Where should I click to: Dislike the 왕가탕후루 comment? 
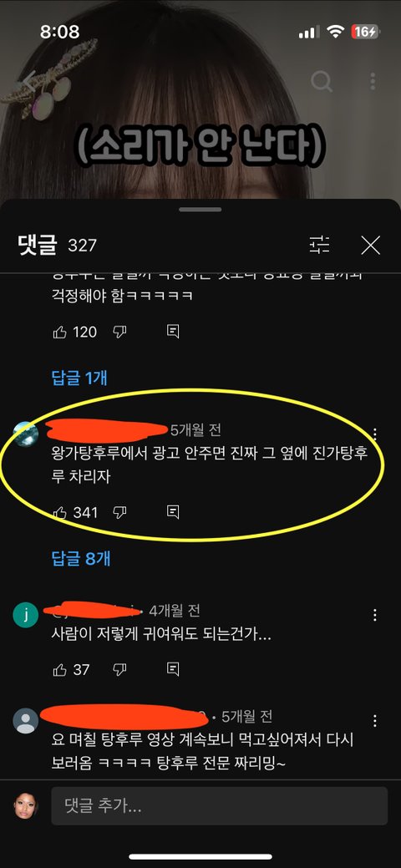click(x=119, y=513)
